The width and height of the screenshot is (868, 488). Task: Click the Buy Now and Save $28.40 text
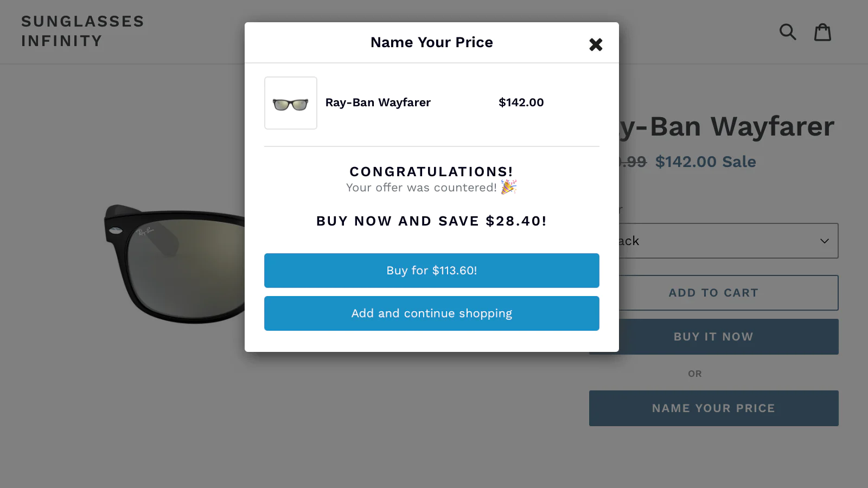click(x=432, y=221)
